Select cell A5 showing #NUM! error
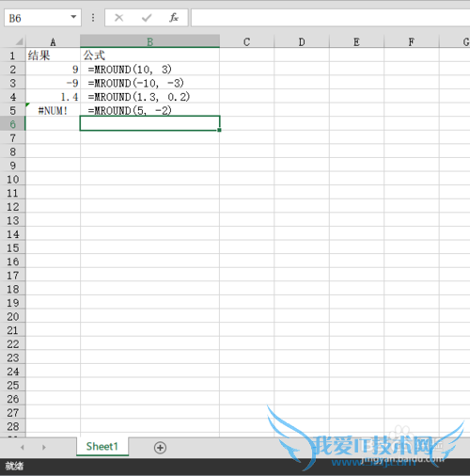This screenshot has height=476, width=470. pyautogui.click(x=53, y=110)
